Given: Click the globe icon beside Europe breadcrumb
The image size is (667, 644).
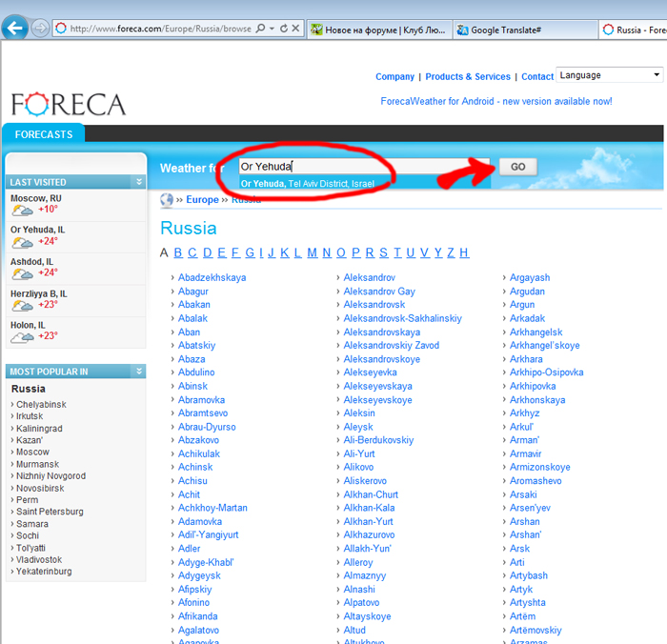Looking at the screenshot, I should point(167,200).
